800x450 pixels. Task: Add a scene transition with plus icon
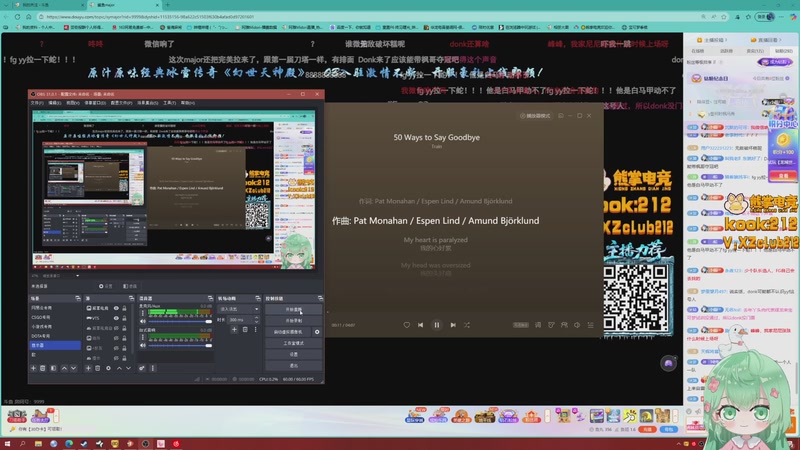234,330
